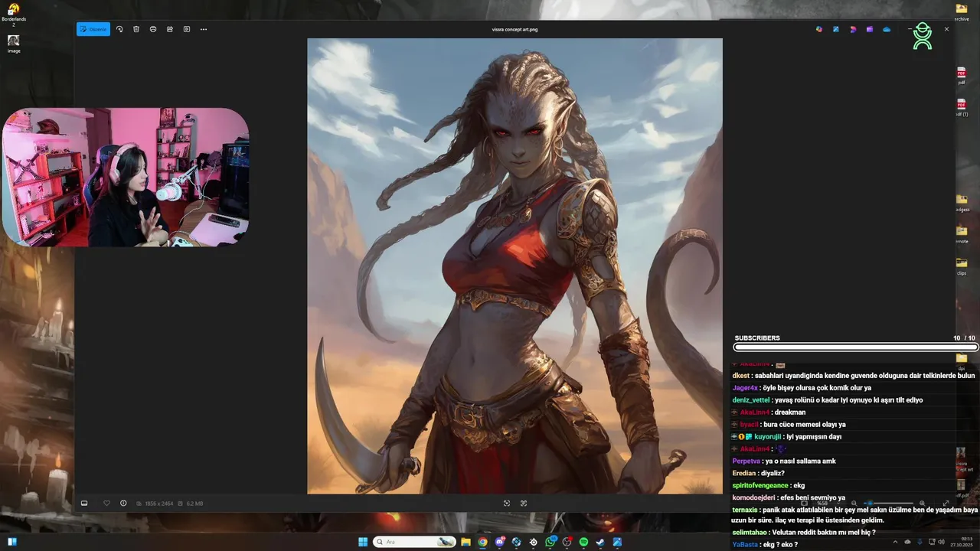Click the Vissra concept art image

[514, 266]
